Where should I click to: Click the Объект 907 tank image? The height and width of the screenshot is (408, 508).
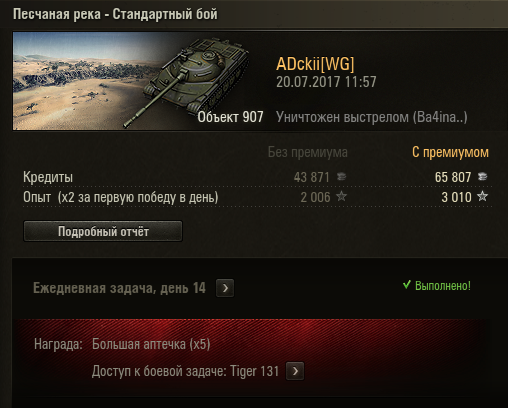point(195,81)
